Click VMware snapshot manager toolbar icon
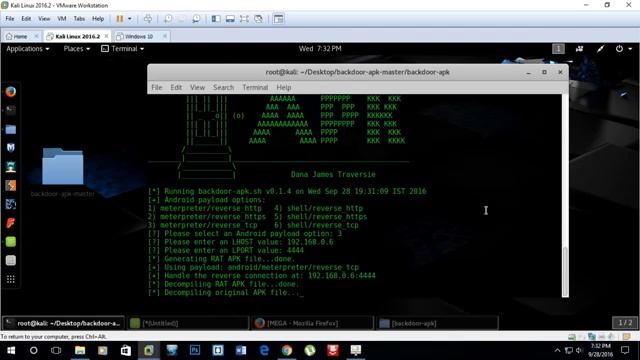Image resolution: width=640 pixels, height=360 pixels. (196, 19)
